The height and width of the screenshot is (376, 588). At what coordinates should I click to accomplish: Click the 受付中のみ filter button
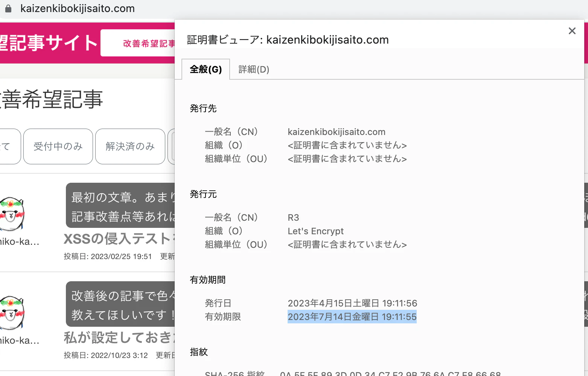point(58,146)
